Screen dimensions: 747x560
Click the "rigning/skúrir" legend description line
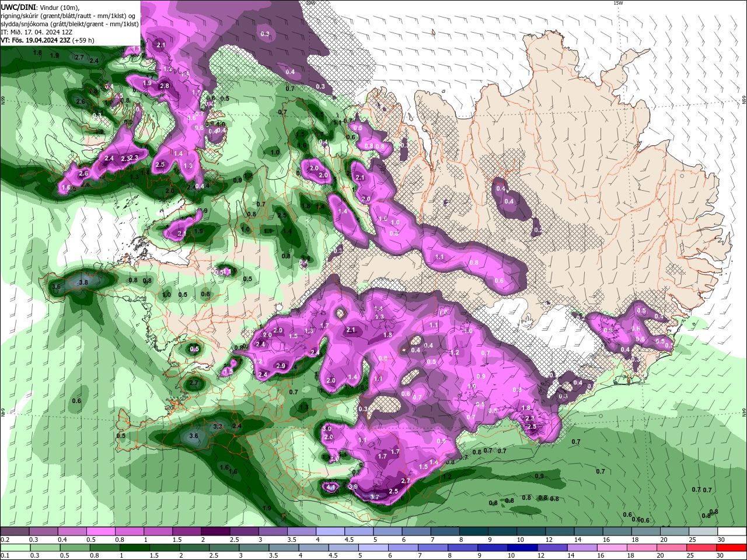pos(68,16)
